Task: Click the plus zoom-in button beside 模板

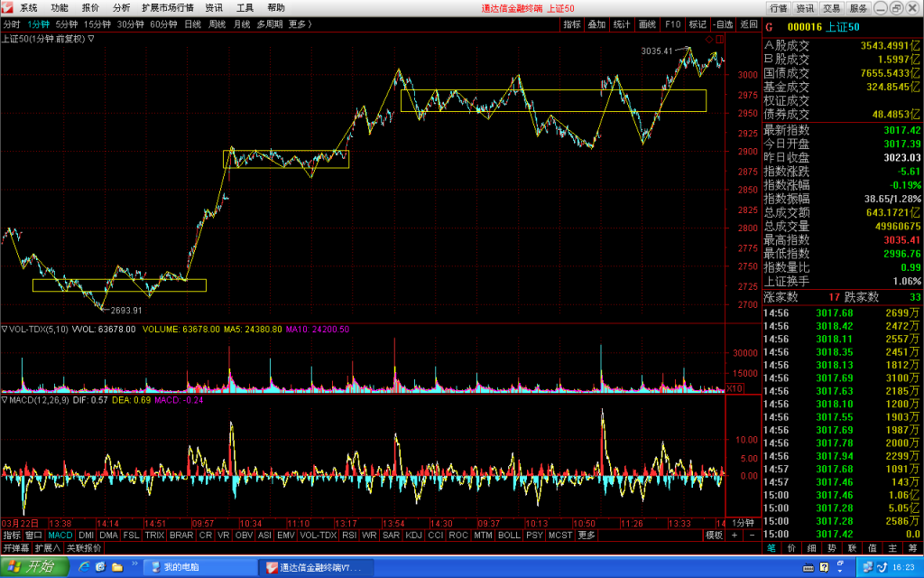Action: pos(735,535)
